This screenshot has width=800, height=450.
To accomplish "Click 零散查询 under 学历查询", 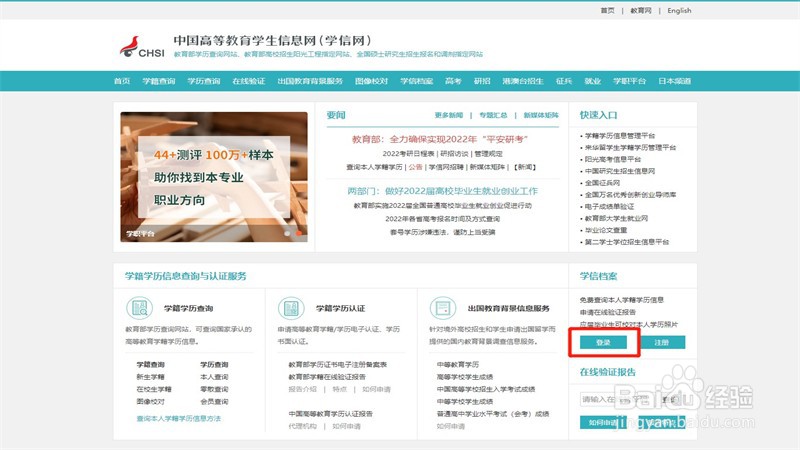I will (x=214, y=389).
